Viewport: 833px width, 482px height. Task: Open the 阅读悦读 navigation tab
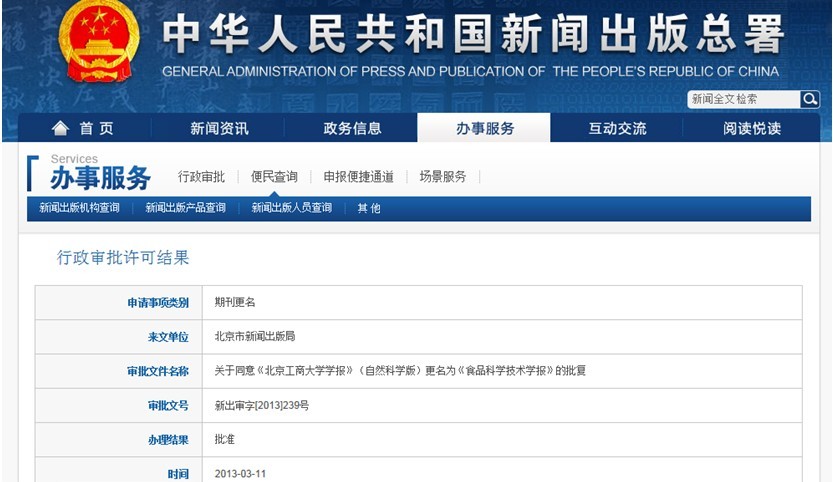752,128
